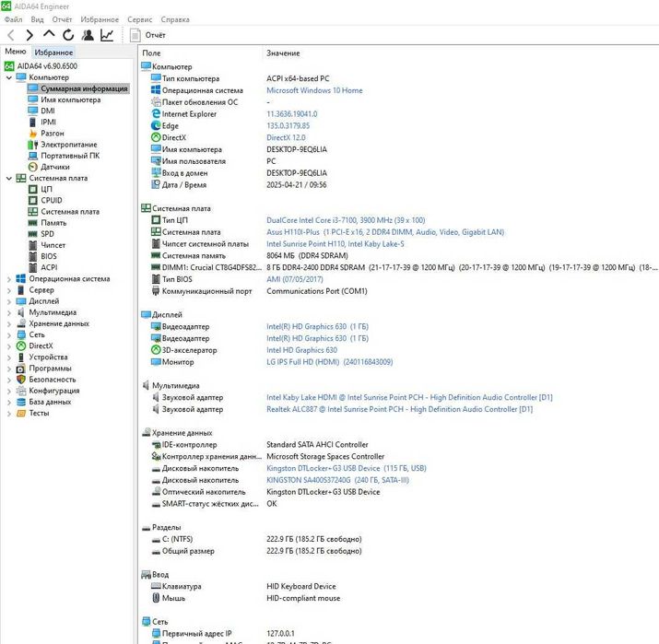Expand the Операционная система tree node
This screenshot has height=644, width=659.
pos(9,279)
